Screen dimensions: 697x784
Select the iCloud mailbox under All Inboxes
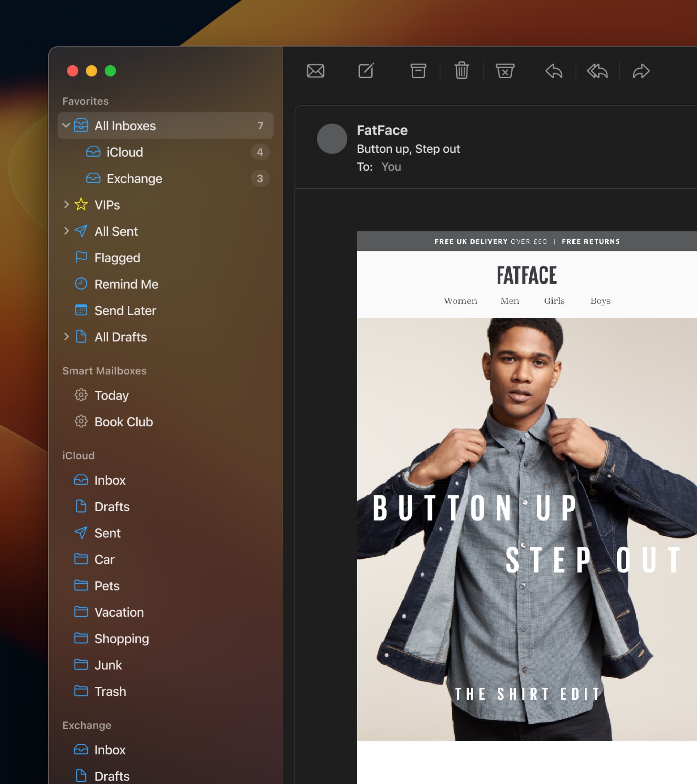(x=165, y=152)
